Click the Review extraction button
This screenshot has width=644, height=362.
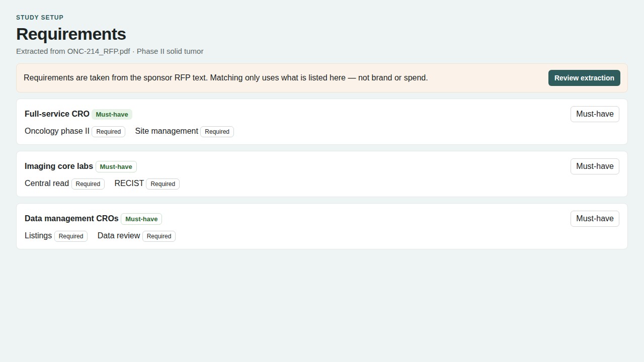[x=584, y=78]
